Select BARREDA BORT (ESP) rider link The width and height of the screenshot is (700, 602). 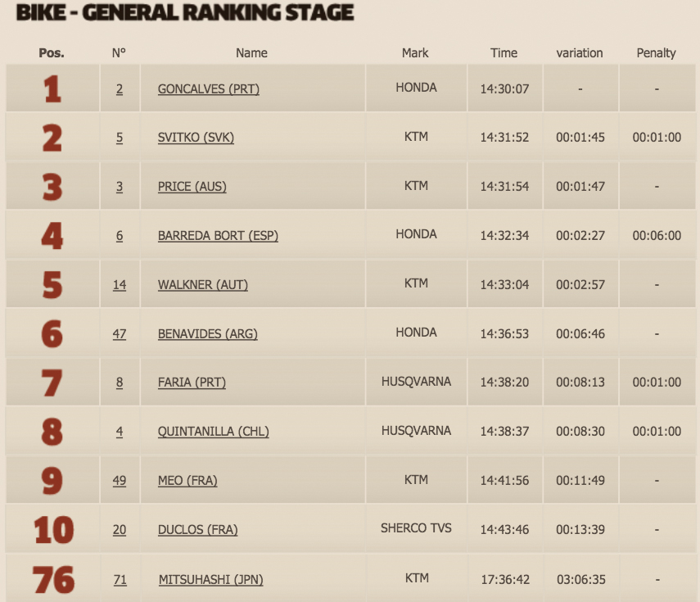coord(218,236)
